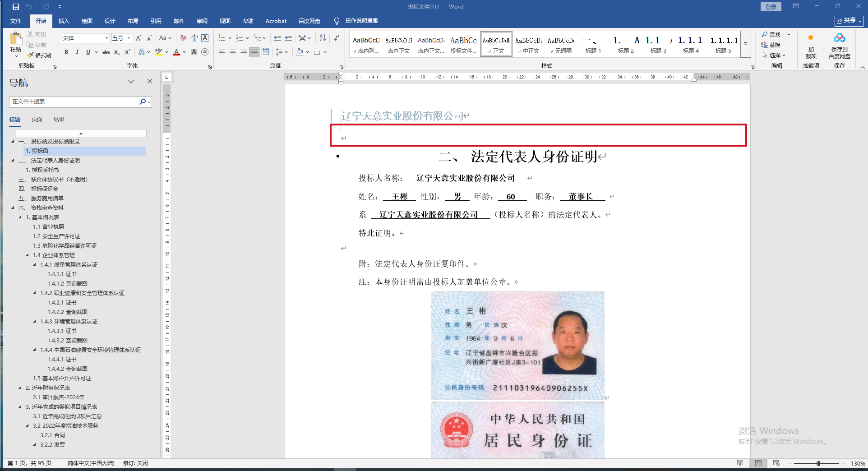Viewport: 868px width, 471px height.
Task: Switch to the 视图 ribbon tab
Action: point(225,21)
